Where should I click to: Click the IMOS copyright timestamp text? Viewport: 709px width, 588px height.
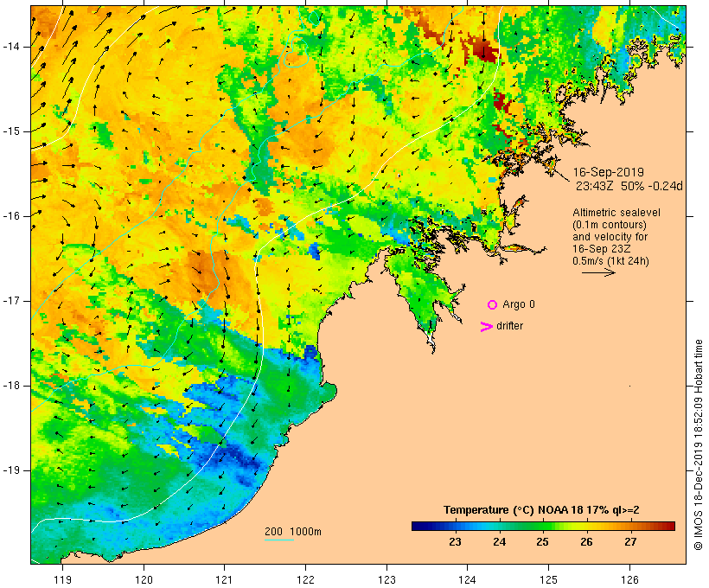699,445
